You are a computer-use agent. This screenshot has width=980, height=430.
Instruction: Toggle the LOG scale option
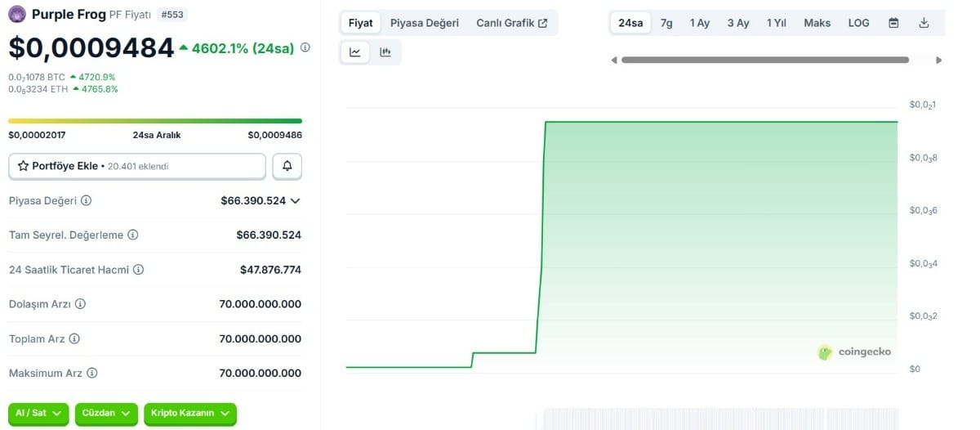[x=858, y=23]
